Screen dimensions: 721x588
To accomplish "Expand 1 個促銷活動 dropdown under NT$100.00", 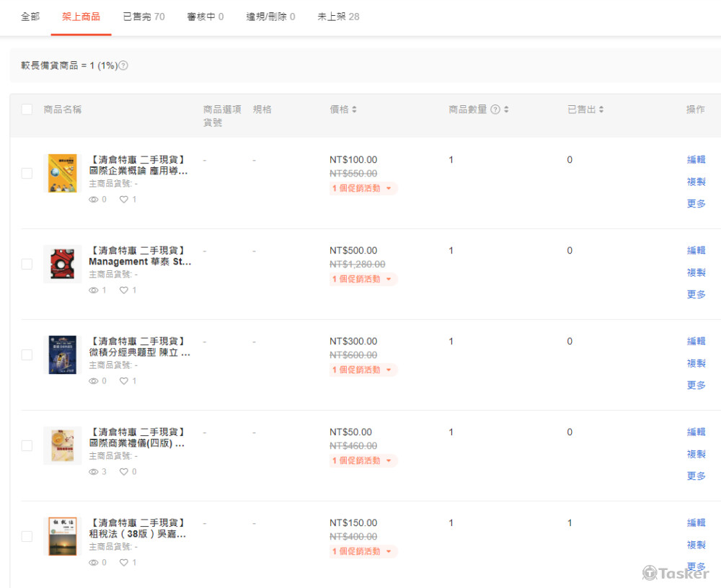I will 363,189.
